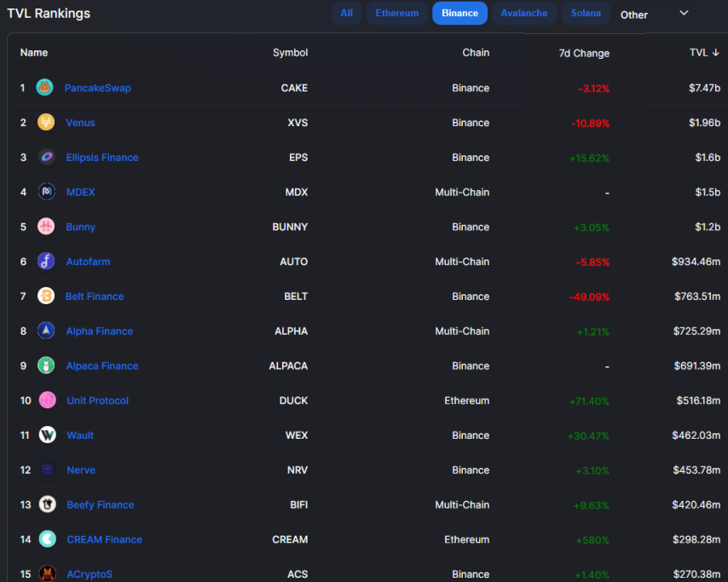Open the Belt Finance link
728x582 pixels.
(x=95, y=296)
